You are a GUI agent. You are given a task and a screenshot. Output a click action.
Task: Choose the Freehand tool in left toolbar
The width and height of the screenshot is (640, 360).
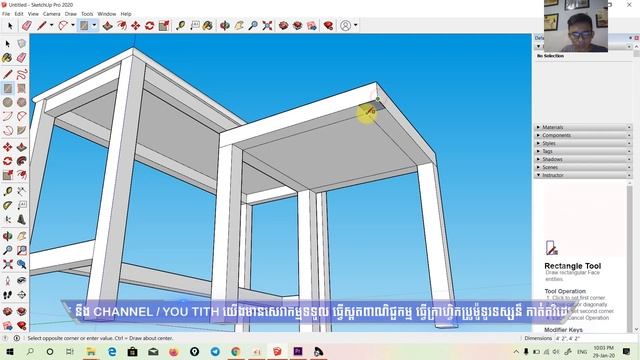pyautogui.click(x=22, y=74)
